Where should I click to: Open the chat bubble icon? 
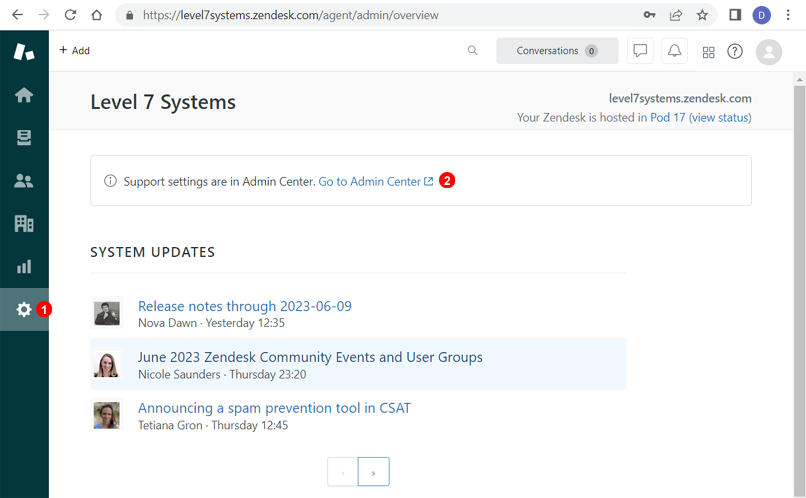640,50
